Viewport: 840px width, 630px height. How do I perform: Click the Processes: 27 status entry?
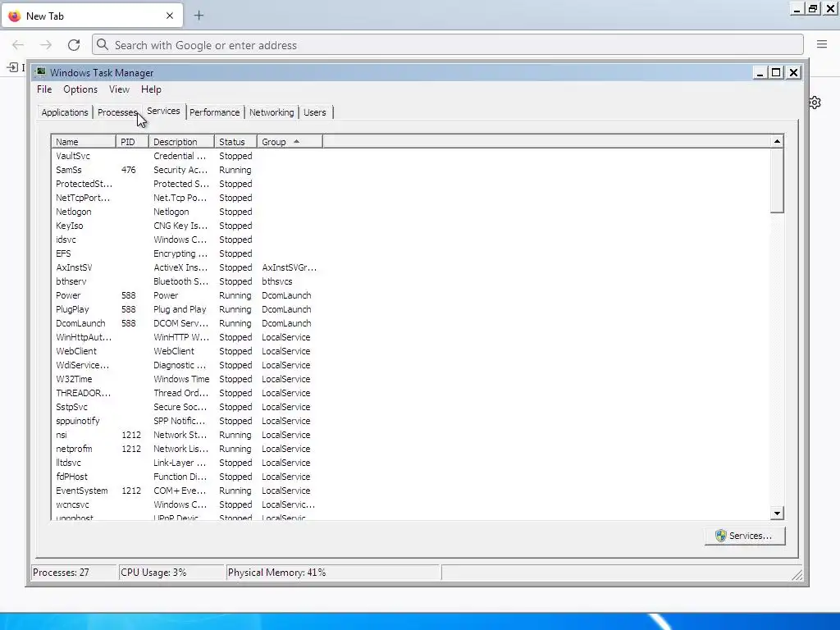click(74, 572)
